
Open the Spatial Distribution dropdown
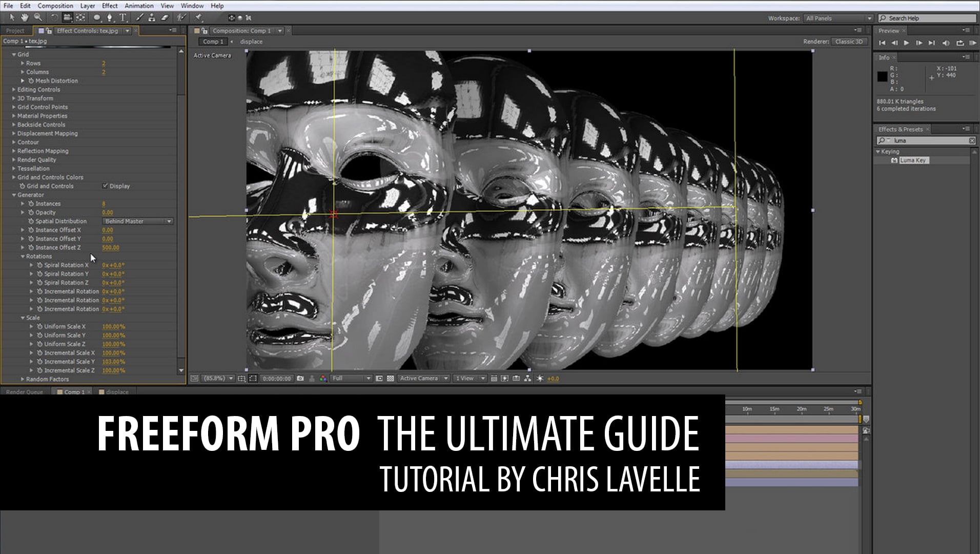pos(137,221)
